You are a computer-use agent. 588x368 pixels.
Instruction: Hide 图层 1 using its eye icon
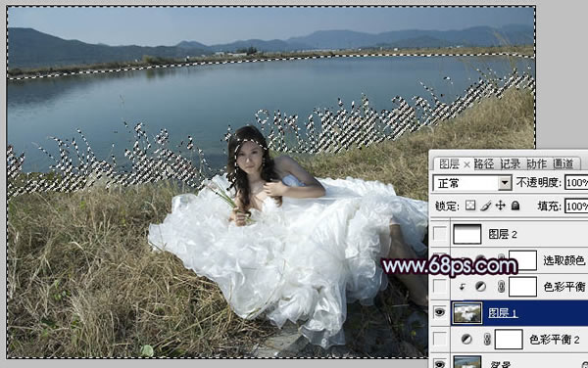coord(439,312)
